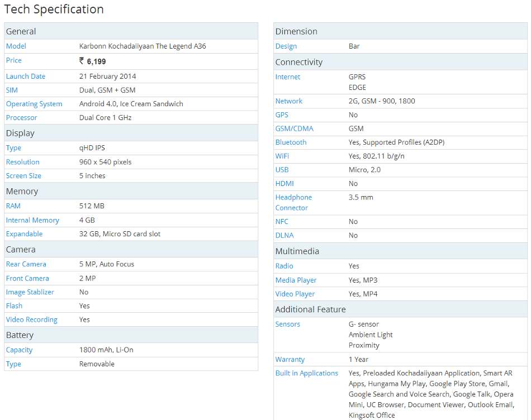The image size is (531, 420).
Task: Click 'Android 4.0, Ice Cream Sandwich' value
Action: [131, 104]
